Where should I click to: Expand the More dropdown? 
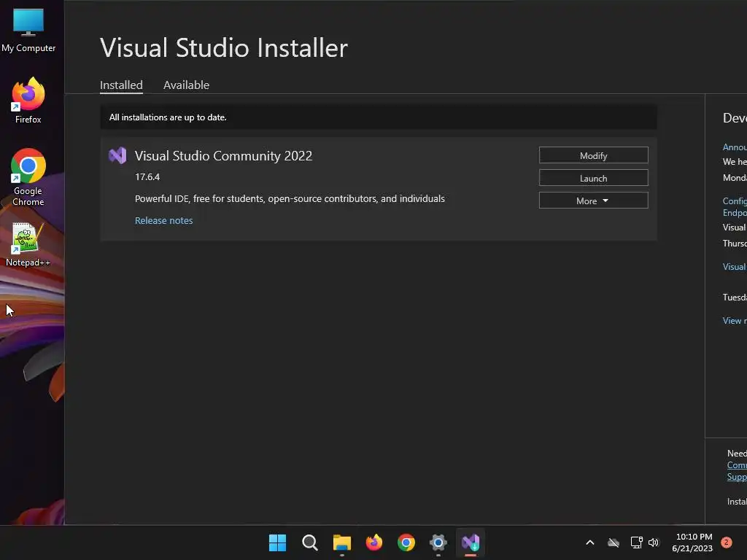tap(593, 201)
